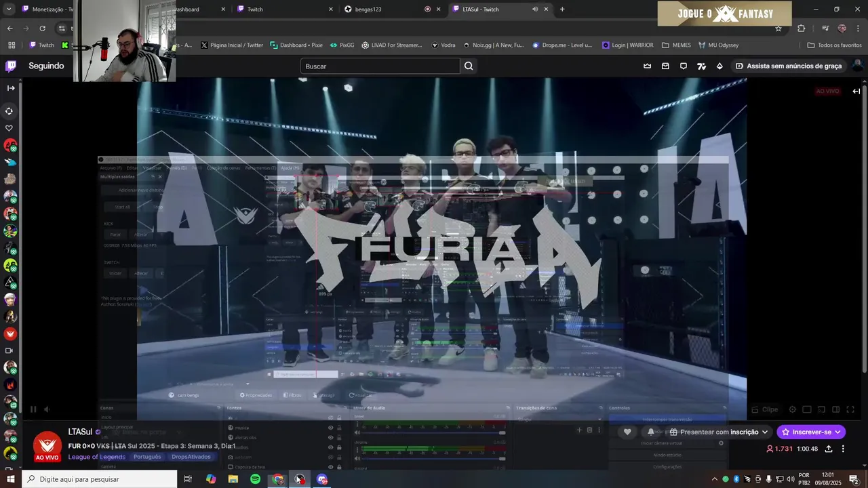Open Login | WARRIOR bookmark
868x488 pixels.
(x=628, y=45)
